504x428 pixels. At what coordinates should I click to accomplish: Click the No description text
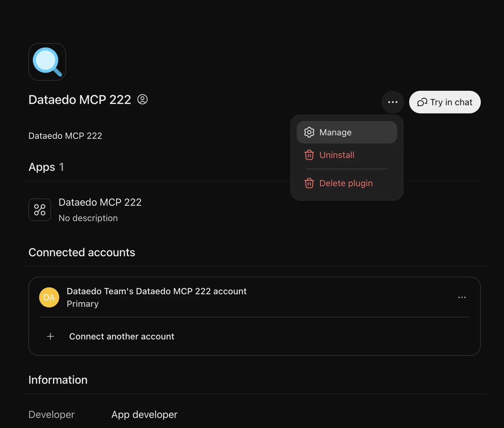pyautogui.click(x=88, y=218)
